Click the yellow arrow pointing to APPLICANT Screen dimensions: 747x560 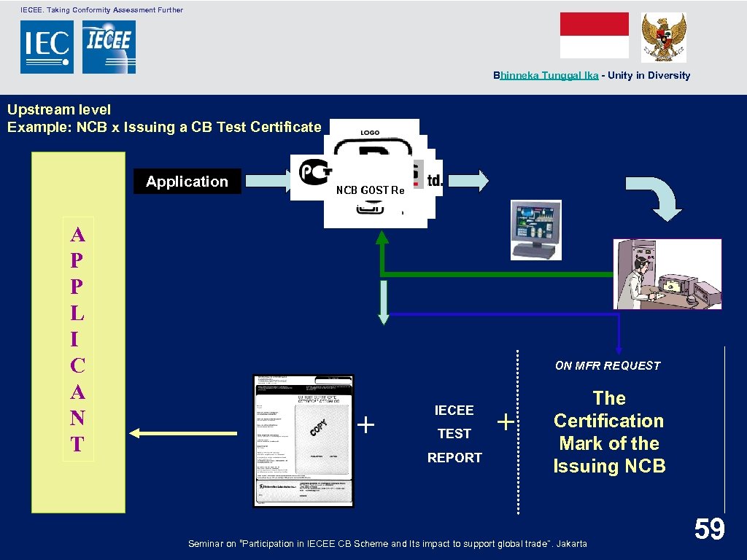click(183, 433)
